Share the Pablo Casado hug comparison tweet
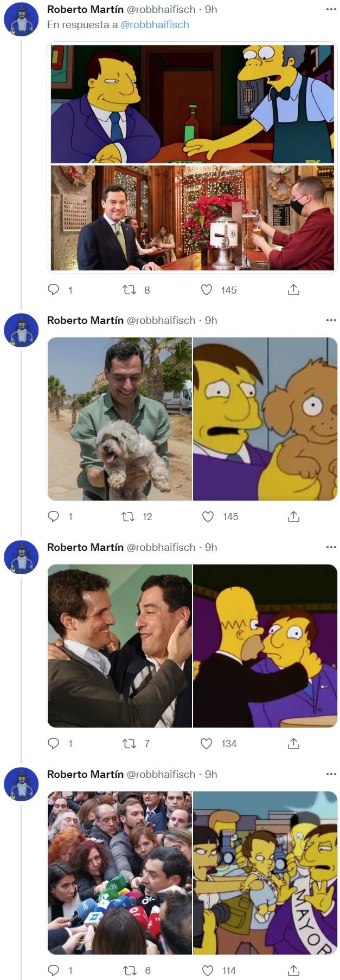The height and width of the screenshot is (980, 340). click(294, 743)
